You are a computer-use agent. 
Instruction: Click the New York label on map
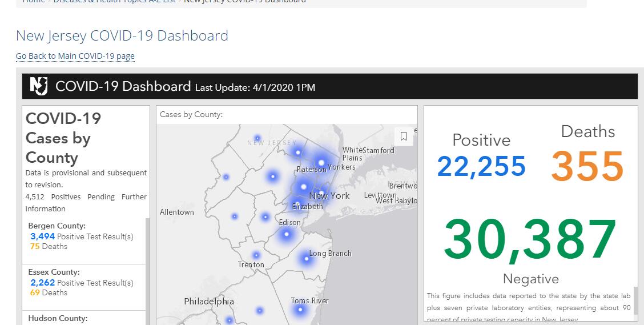[329, 196]
